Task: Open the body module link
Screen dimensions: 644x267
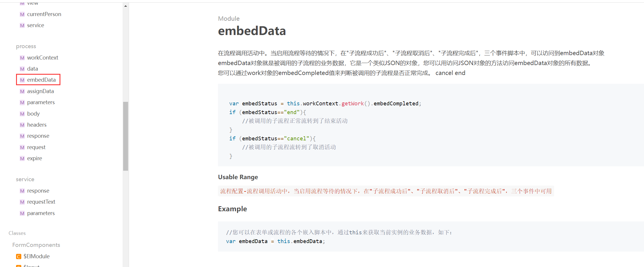Action: pos(33,114)
